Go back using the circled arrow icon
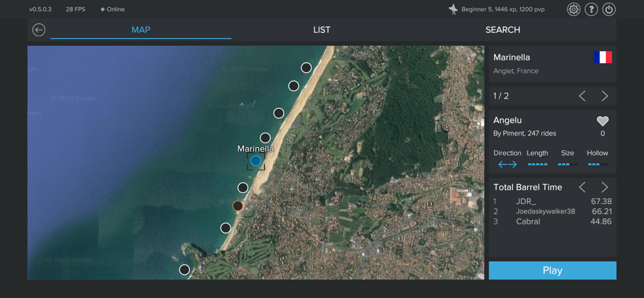Image resolution: width=644 pixels, height=298 pixels. click(x=39, y=30)
